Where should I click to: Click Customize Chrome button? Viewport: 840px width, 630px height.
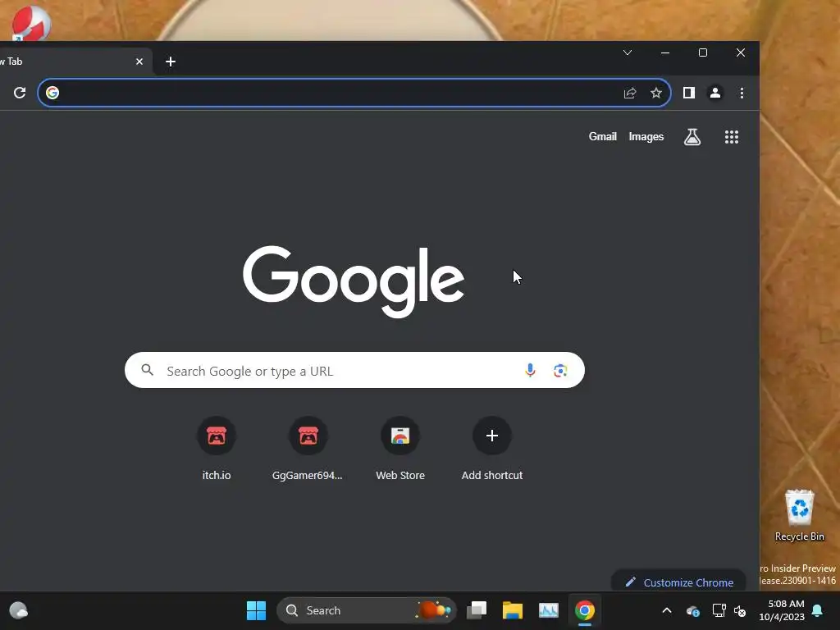678,582
